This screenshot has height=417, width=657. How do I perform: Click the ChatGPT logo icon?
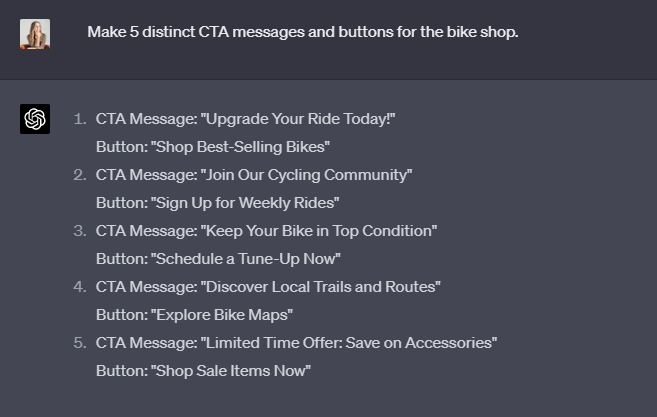click(35, 119)
